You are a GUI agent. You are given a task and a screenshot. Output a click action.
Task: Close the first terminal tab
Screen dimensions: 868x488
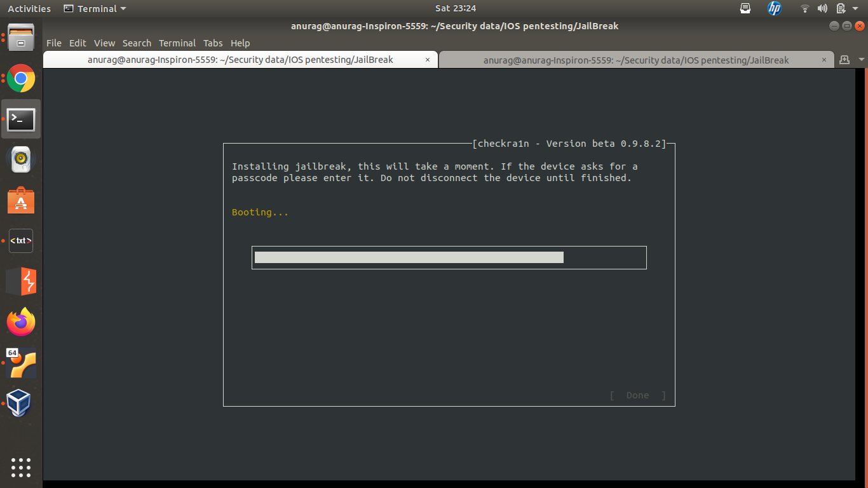[x=428, y=60]
